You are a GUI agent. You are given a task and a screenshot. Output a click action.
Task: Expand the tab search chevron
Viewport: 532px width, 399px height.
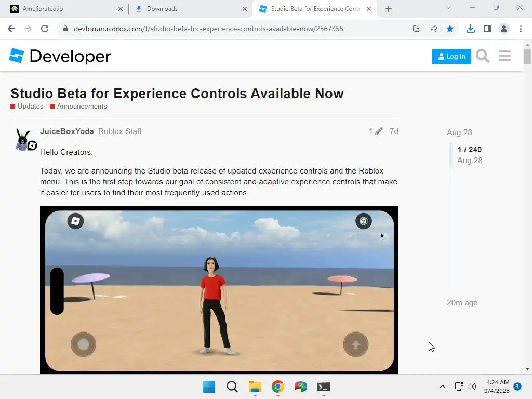[x=448, y=7]
